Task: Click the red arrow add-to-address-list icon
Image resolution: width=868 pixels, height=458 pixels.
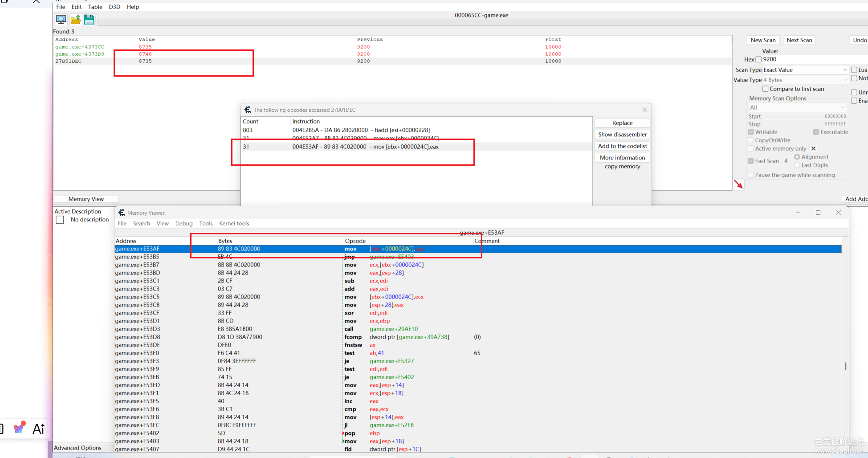Action: pos(738,184)
